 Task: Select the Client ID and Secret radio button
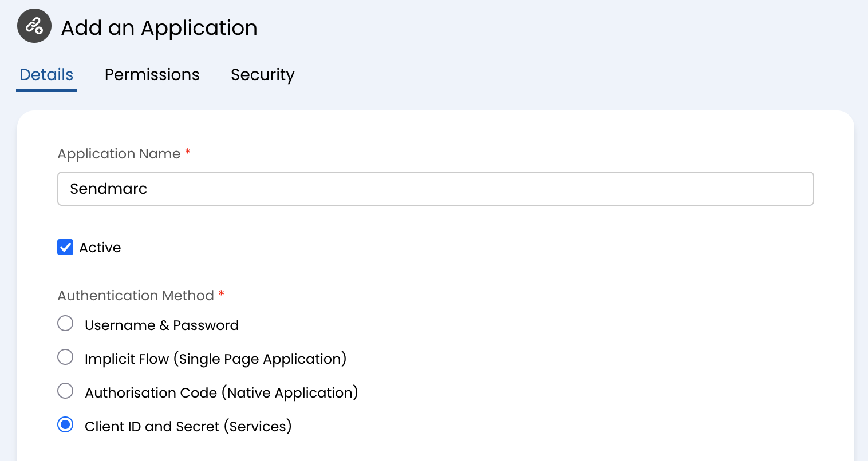65,425
